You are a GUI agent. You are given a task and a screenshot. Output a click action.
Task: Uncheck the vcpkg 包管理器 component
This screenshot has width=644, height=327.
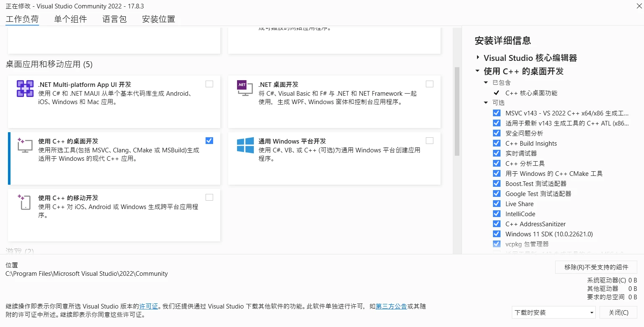pyautogui.click(x=497, y=244)
